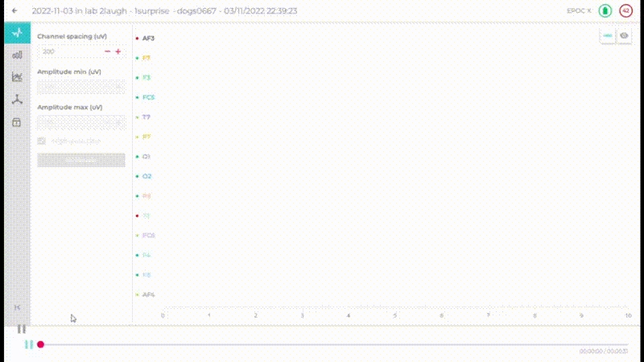Viewport: 644px width, 362px height.
Task: Click the box icon in sidebar
Action: click(x=17, y=122)
